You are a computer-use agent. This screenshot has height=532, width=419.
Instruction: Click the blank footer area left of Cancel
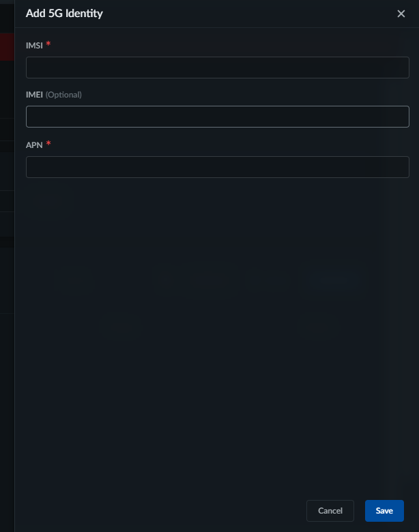164,511
